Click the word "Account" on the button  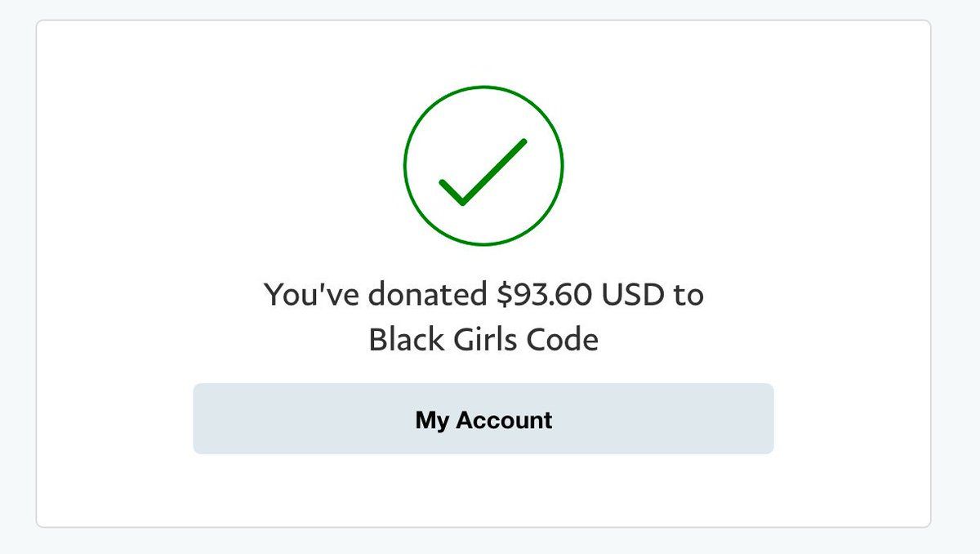click(x=504, y=420)
